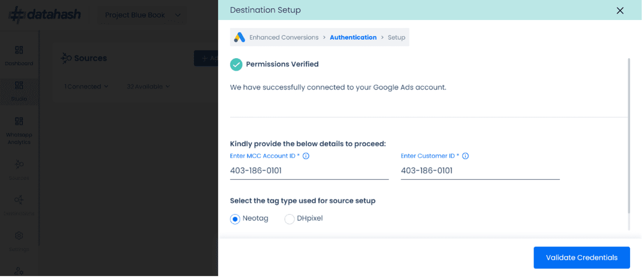The width and height of the screenshot is (644, 278).
Task: Click info icon next to MCC Account ID
Action: (x=306, y=156)
